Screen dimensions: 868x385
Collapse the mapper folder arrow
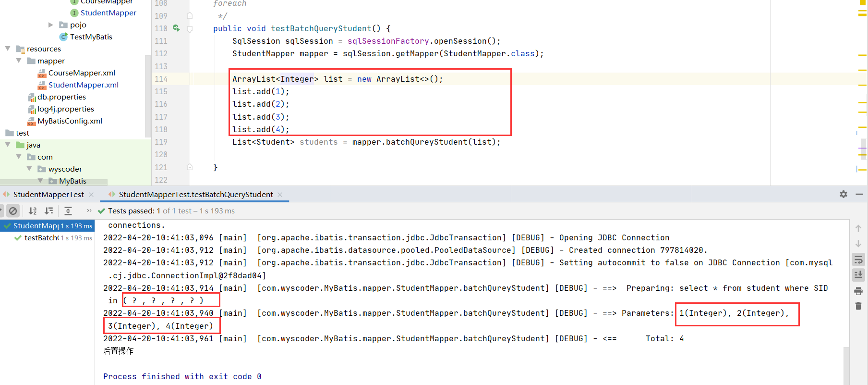[x=19, y=61]
